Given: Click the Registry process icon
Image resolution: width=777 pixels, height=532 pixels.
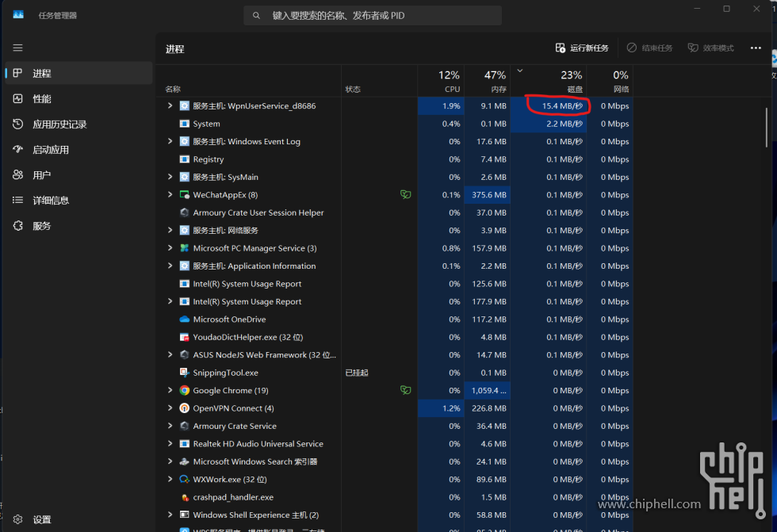Looking at the screenshot, I should (x=184, y=159).
